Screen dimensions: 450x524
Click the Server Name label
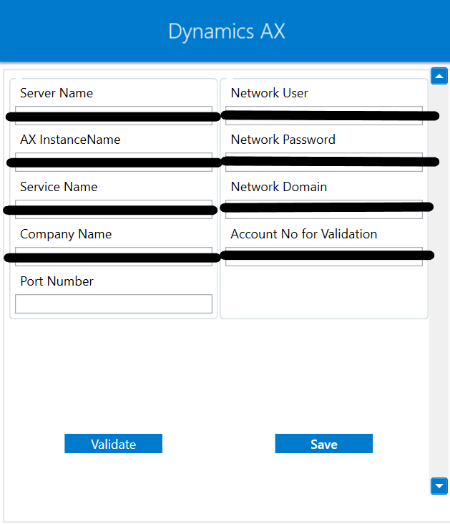point(56,93)
